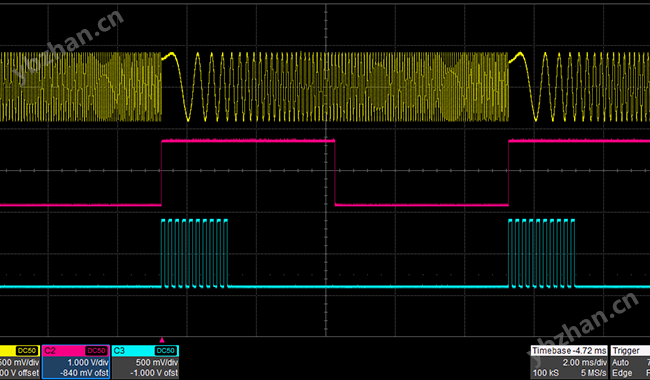Click the DC50 coupling badge on C2
Screen dimensions: 650x380
(96, 351)
